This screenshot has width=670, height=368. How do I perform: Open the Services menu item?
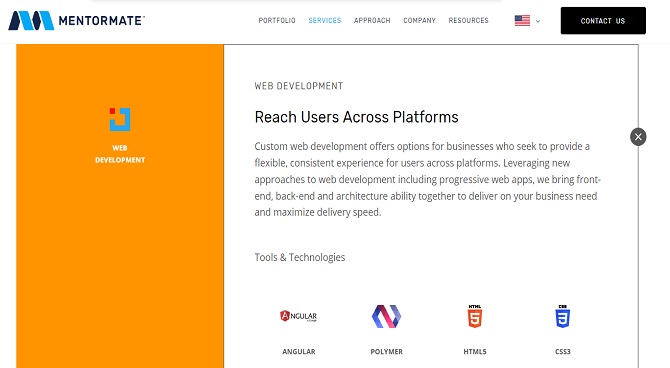coord(325,21)
